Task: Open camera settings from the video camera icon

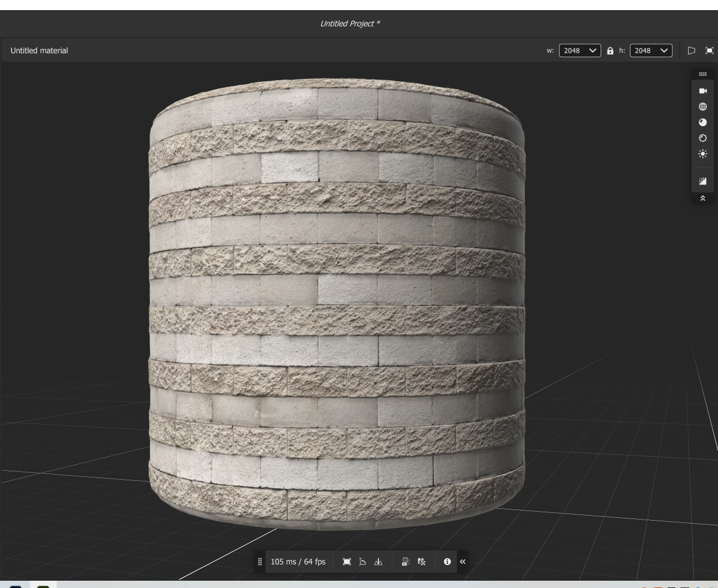Action: coord(702,91)
